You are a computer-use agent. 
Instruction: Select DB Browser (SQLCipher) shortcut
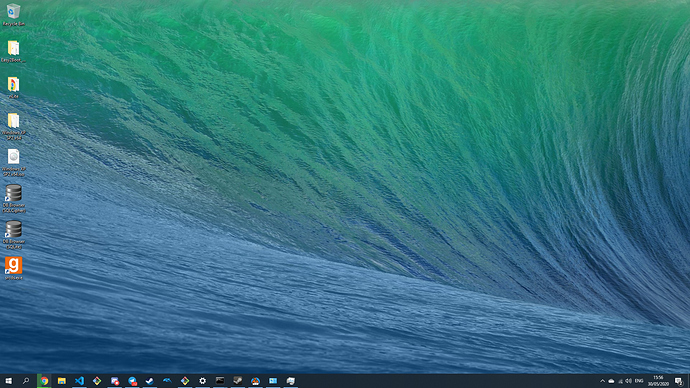pyautogui.click(x=14, y=198)
